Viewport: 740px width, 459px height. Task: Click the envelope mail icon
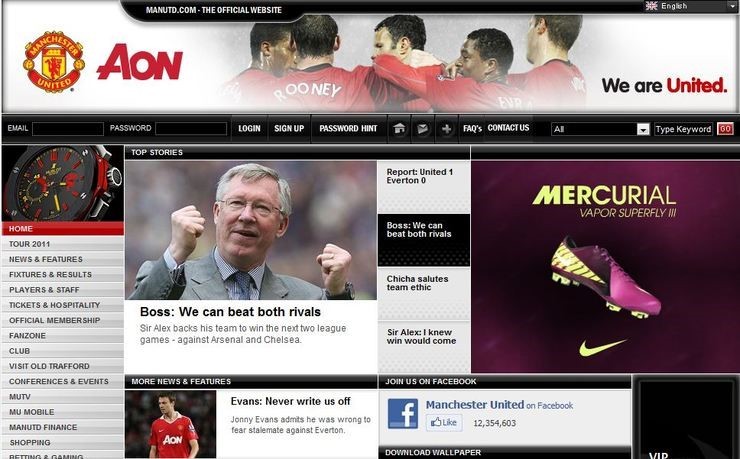coord(422,128)
